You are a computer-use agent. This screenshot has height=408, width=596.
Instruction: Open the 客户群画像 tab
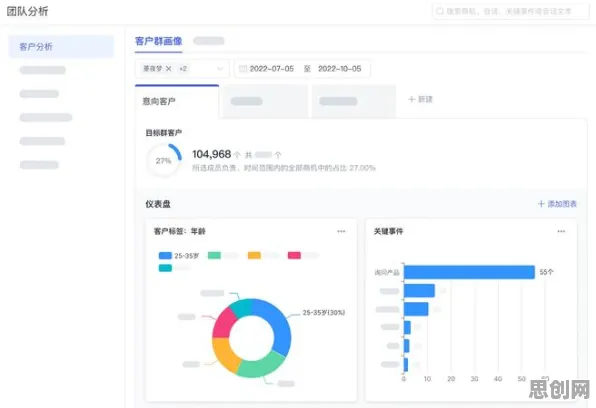pos(159,41)
